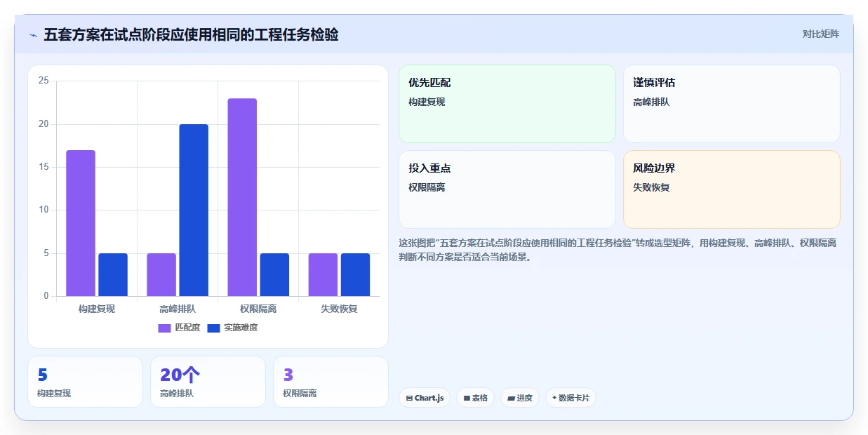Image resolution: width=868 pixels, height=435 pixels.
Task: Click the sparkle icon in 数据卡片 chip
Action: (554, 398)
